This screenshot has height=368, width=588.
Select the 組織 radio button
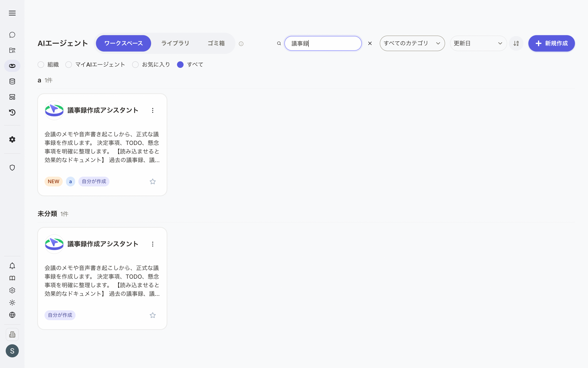[41, 64]
